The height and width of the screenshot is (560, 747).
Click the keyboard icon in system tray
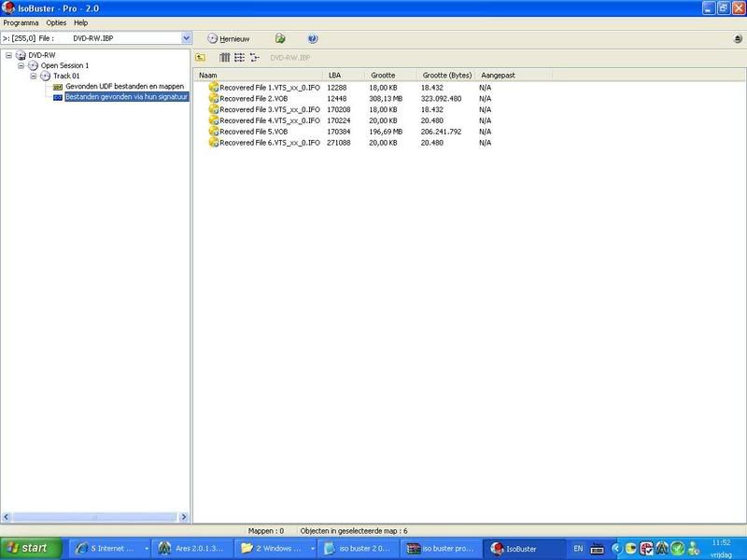pyautogui.click(x=597, y=549)
